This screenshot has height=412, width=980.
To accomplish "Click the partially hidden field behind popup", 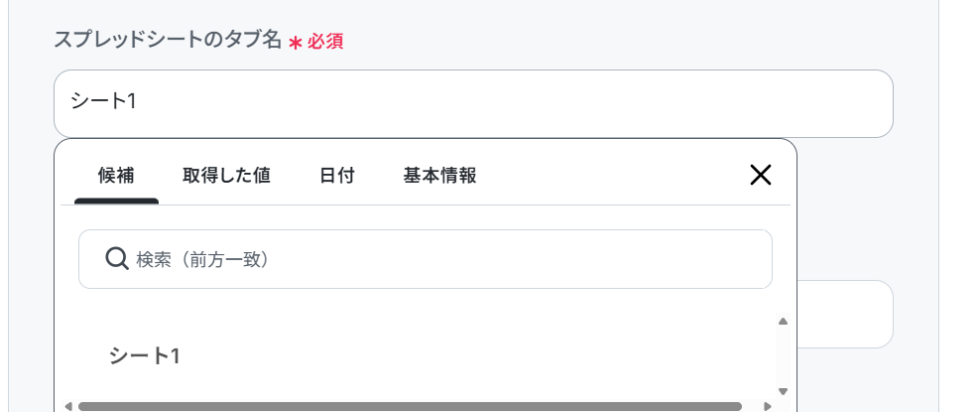I will [x=845, y=314].
